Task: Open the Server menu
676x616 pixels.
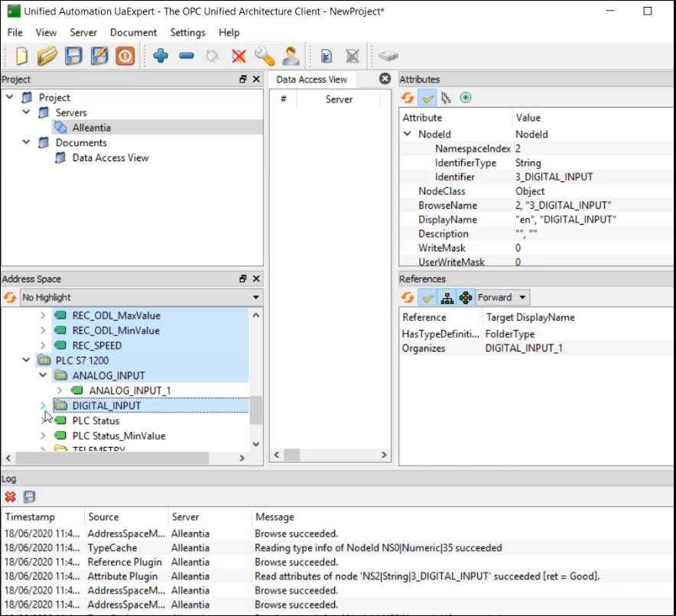Action: (83, 32)
